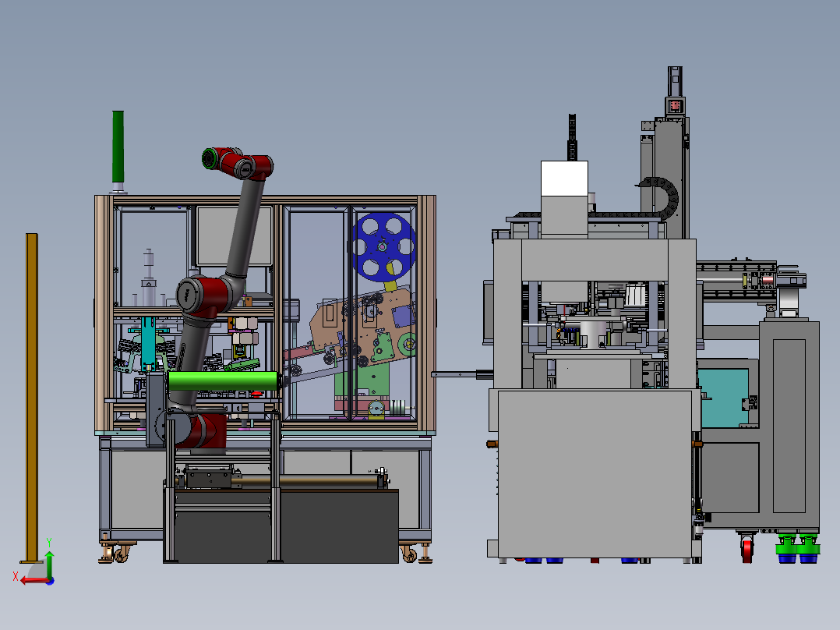
Task: Select the white box atop the right machine
Action: coord(564,179)
